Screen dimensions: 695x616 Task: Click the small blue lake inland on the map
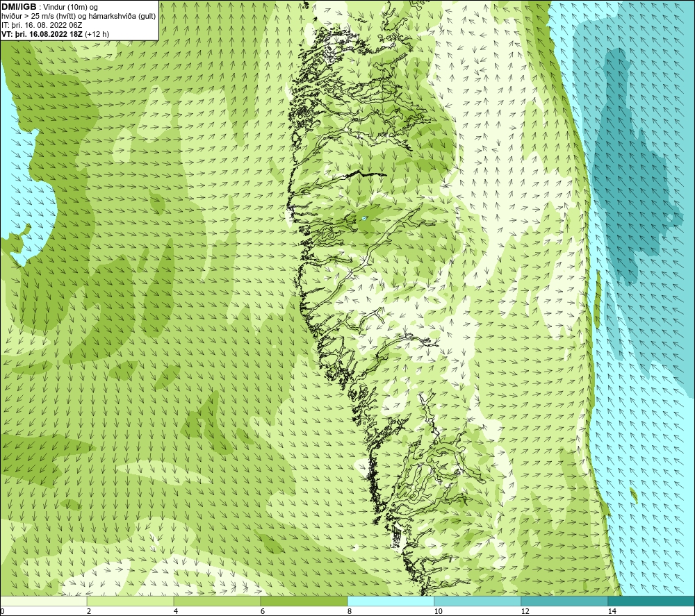point(363,218)
